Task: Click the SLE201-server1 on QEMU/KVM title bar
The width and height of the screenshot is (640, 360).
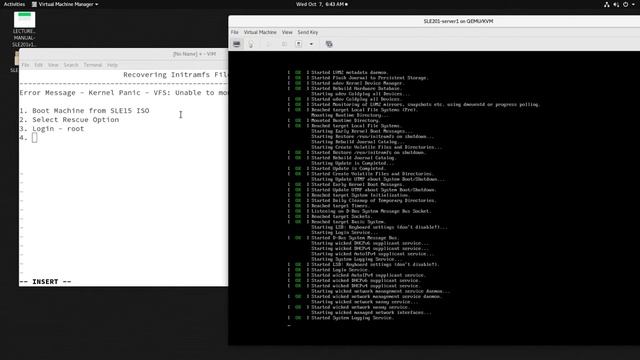Action: coord(458,21)
